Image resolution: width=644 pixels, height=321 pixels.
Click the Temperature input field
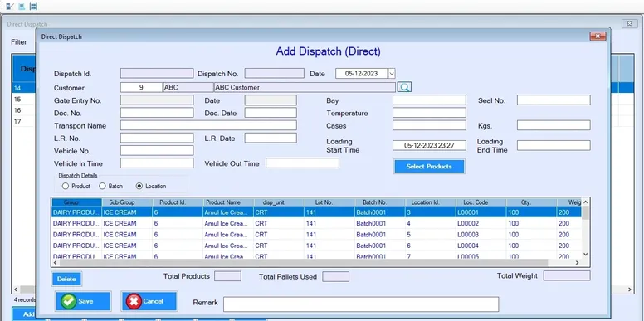point(429,113)
